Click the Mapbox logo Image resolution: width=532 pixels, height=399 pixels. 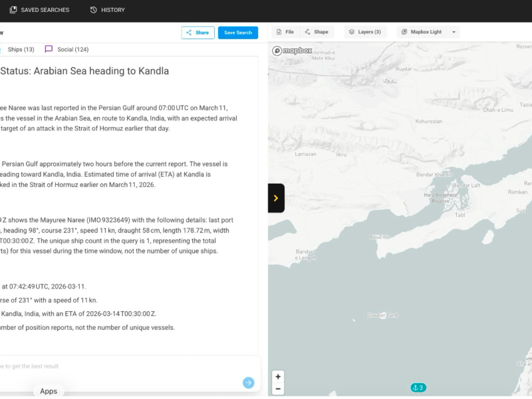(x=291, y=51)
